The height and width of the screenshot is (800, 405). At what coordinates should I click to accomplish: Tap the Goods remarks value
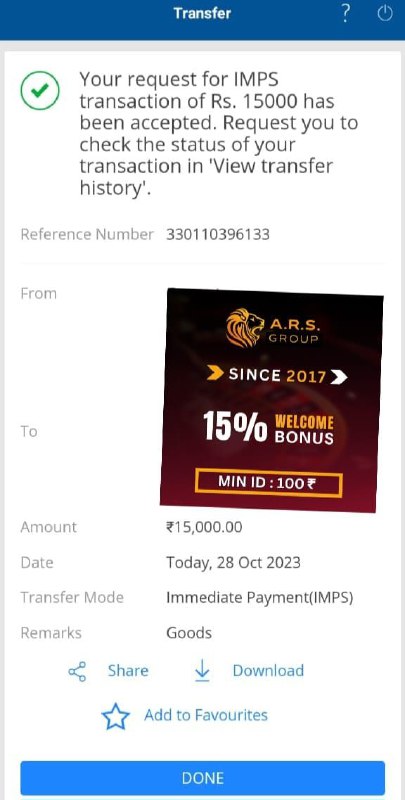click(x=189, y=633)
